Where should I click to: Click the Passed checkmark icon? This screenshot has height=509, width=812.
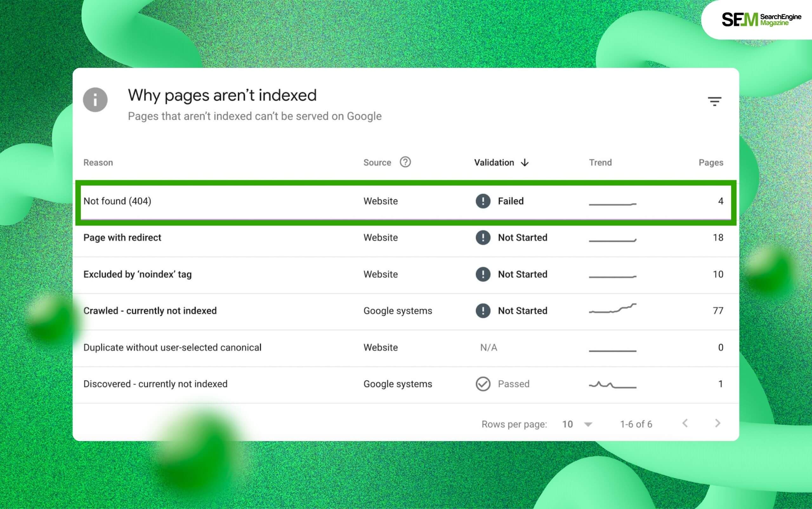coord(483,384)
